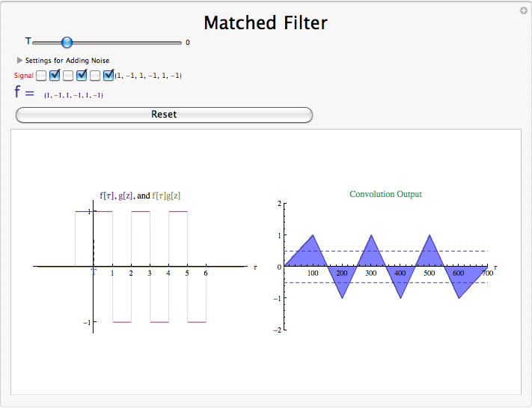Enable the third Signal checkbox
This screenshot has width=532, height=409.
68,76
